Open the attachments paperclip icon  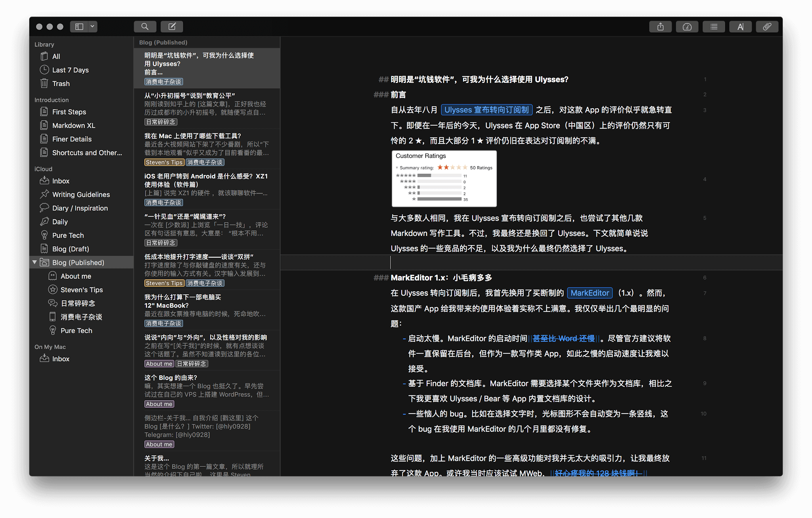point(767,27)
